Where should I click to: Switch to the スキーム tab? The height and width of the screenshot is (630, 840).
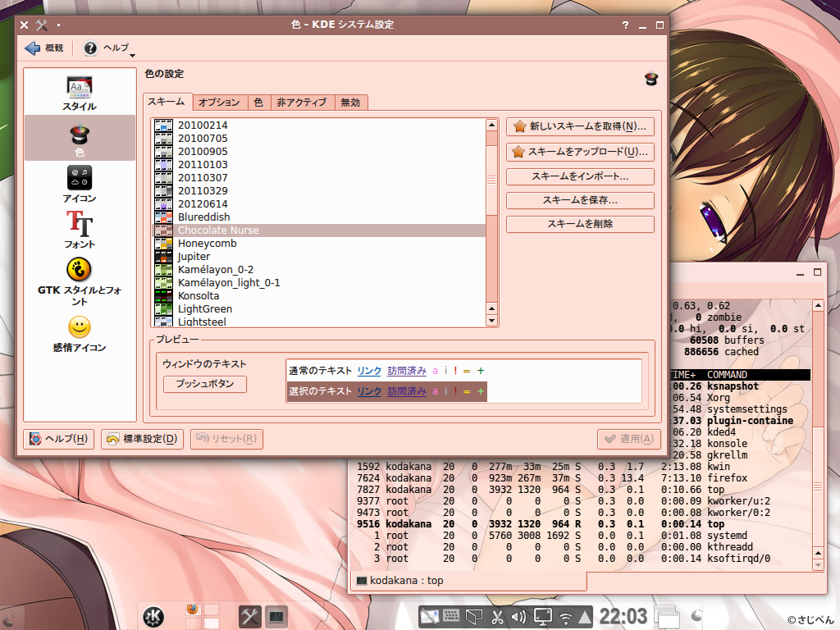point(166,101)
